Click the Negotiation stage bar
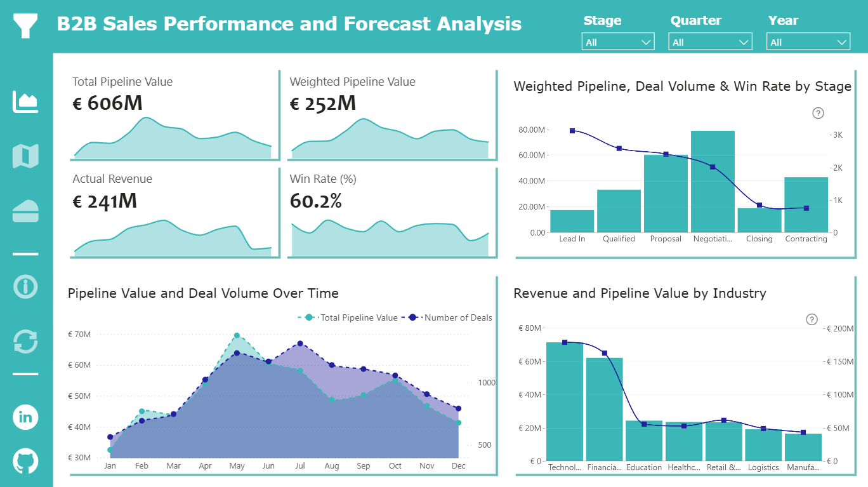The width and height of the screenshot is (868, 487). (713, 182)
